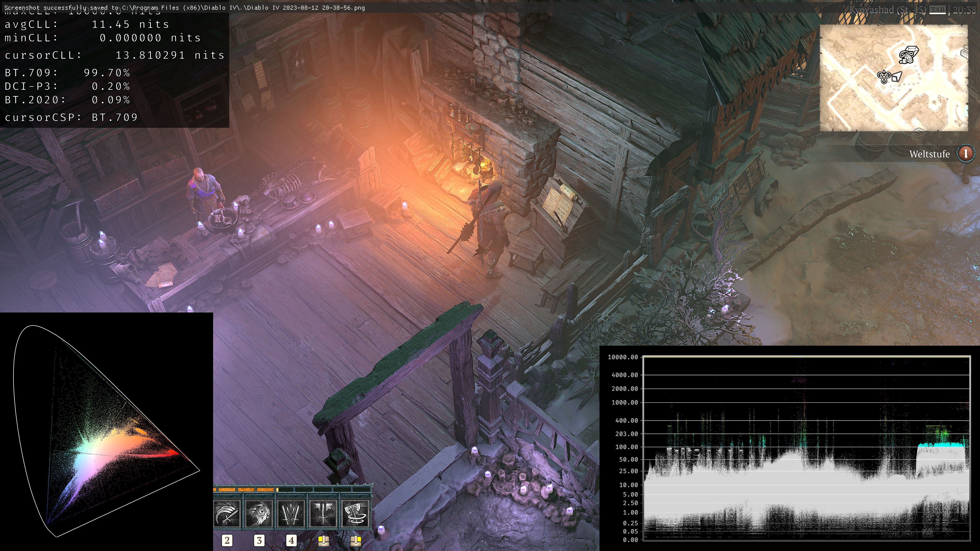
Task: Click the 4000.00 label on waveform axis
Action: point(625,375)
